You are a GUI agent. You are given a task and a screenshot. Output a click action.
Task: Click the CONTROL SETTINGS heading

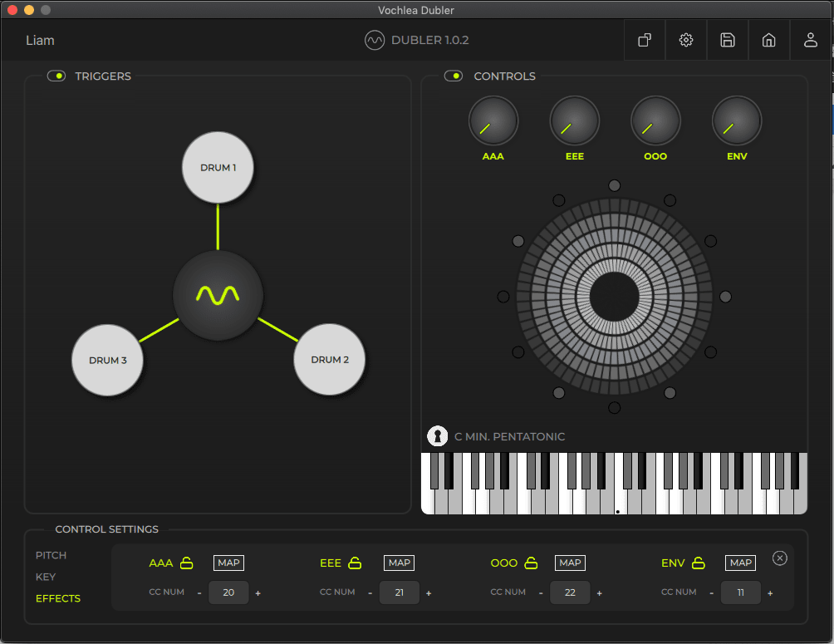(107, 529)
